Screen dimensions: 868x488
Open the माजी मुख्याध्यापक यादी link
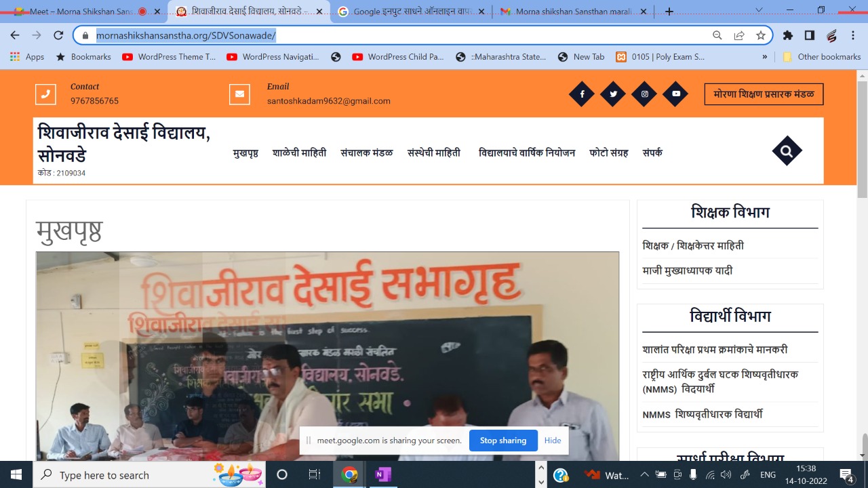tap(687, 271)
